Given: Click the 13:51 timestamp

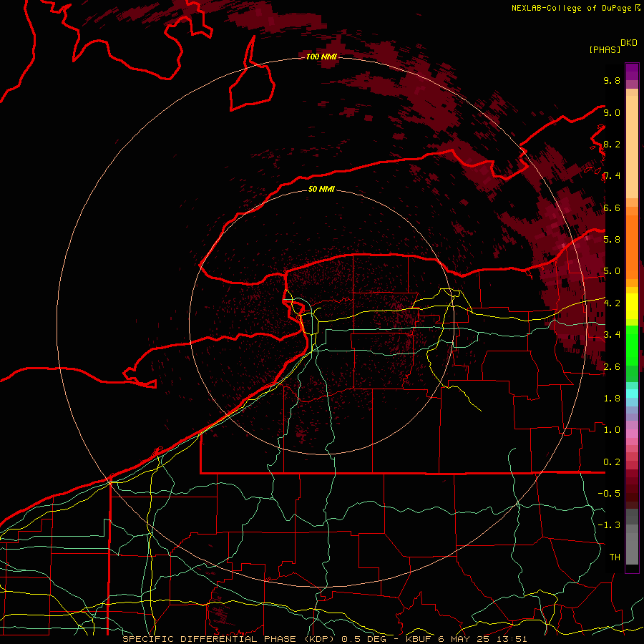Looking at the screenshot, I should (512, 639).
